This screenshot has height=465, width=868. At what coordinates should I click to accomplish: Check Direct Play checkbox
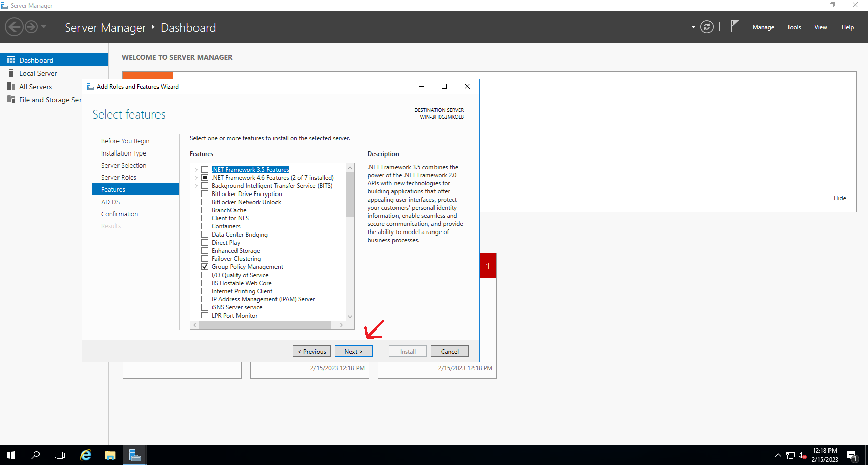pyautogui.click(x=205, y=243)
